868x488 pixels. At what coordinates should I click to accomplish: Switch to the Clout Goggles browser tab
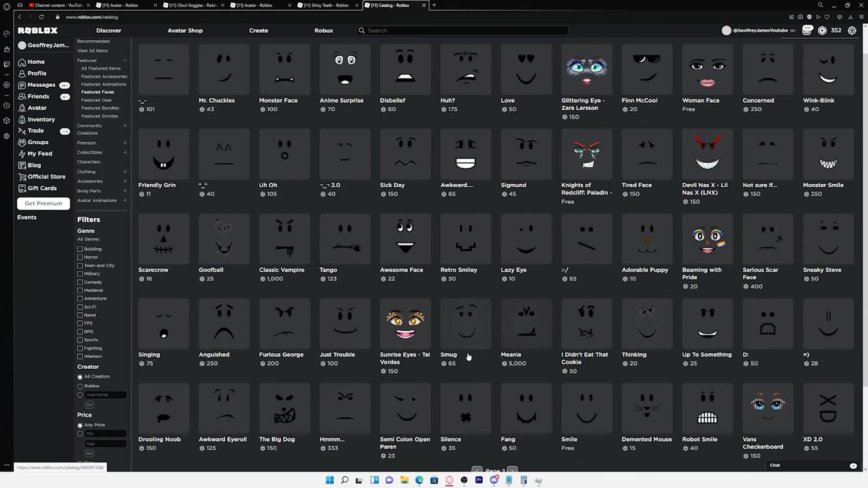[193, 5]
